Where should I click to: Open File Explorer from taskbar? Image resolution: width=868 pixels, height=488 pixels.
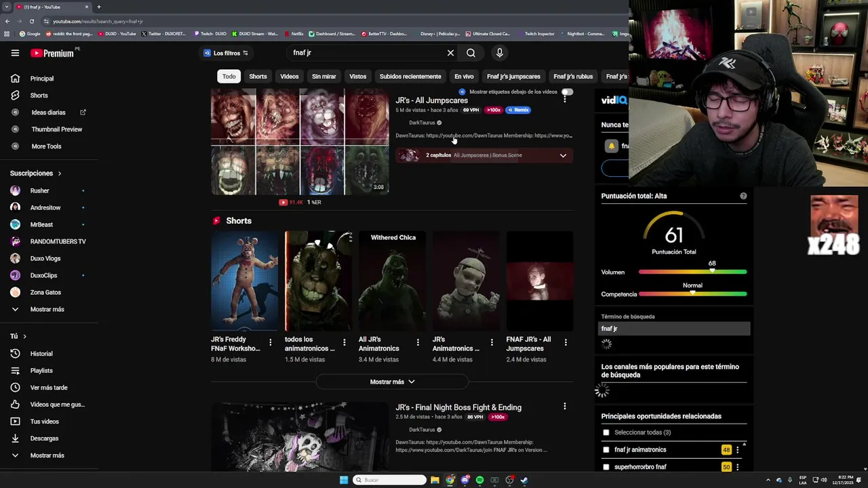coord(435,480)
